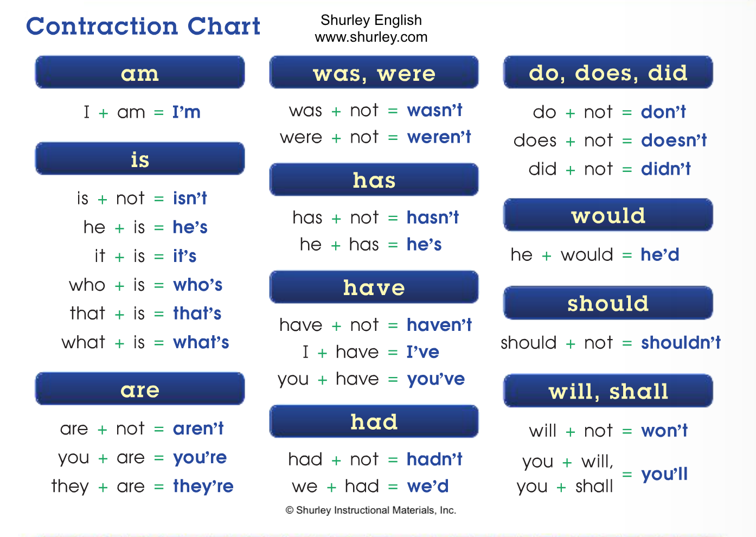Select the 'should' header banner

click(x=608, y=303)
